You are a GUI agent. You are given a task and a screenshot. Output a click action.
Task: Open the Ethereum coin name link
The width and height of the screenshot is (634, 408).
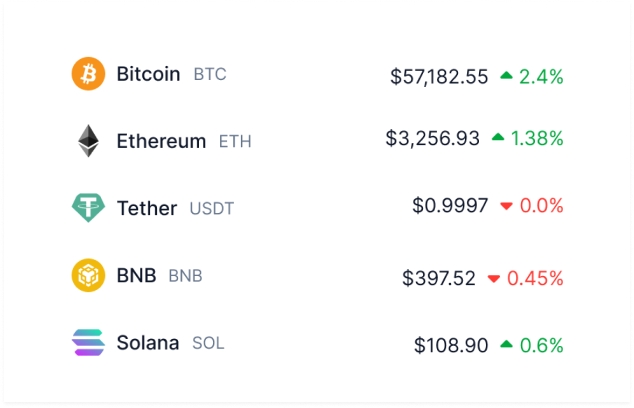161,141
